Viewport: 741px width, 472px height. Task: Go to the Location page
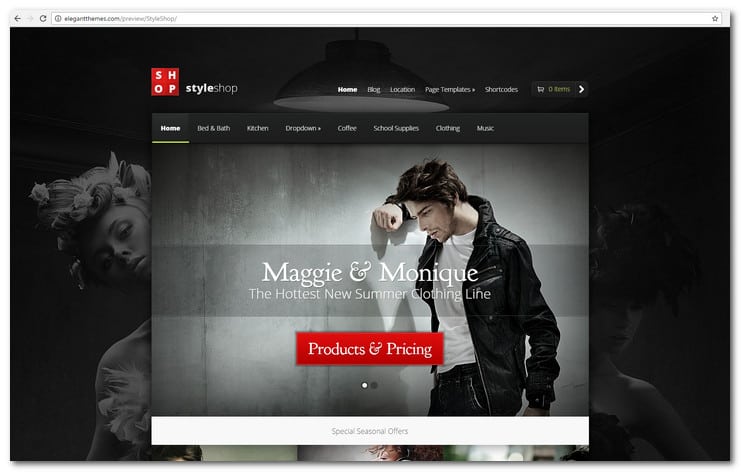[402, 90]
